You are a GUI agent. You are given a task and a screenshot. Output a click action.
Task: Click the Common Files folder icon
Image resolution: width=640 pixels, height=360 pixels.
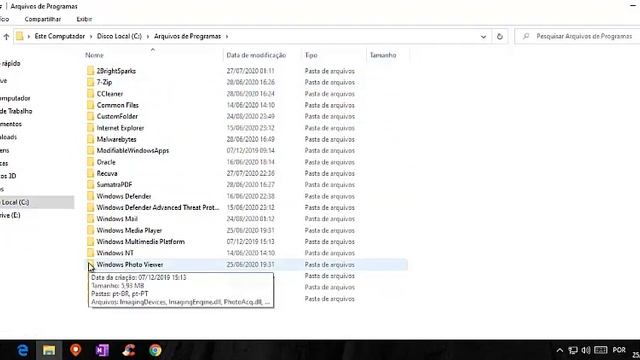point(90,105)
